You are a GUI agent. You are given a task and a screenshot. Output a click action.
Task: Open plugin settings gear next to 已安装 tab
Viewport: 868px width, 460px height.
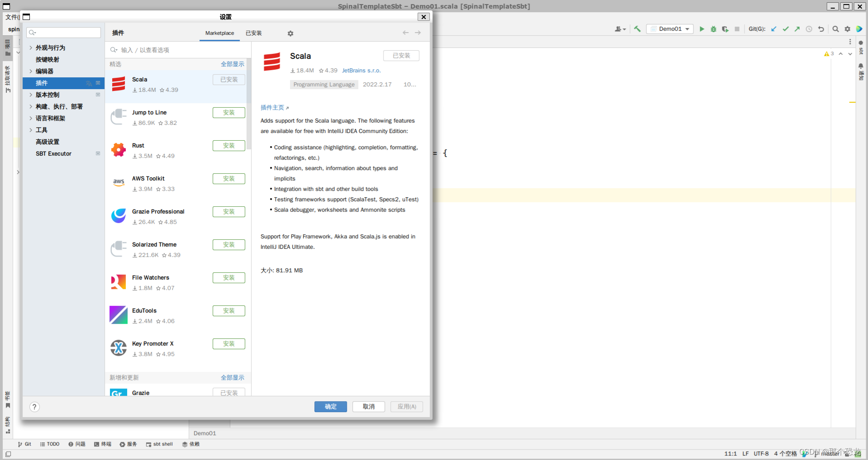290,33
